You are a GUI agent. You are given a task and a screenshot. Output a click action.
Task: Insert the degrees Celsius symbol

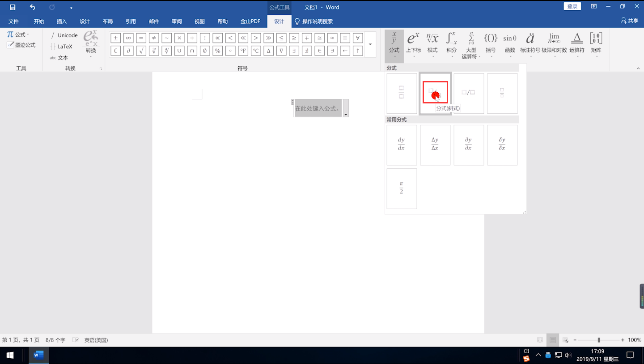tap(256, 51)
